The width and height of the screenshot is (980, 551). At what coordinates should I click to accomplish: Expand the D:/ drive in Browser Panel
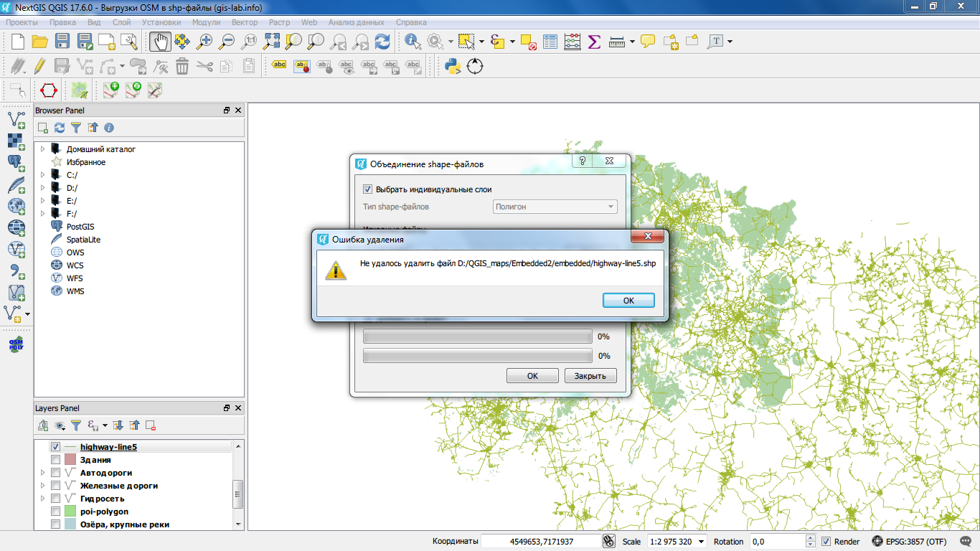(42, 188)
